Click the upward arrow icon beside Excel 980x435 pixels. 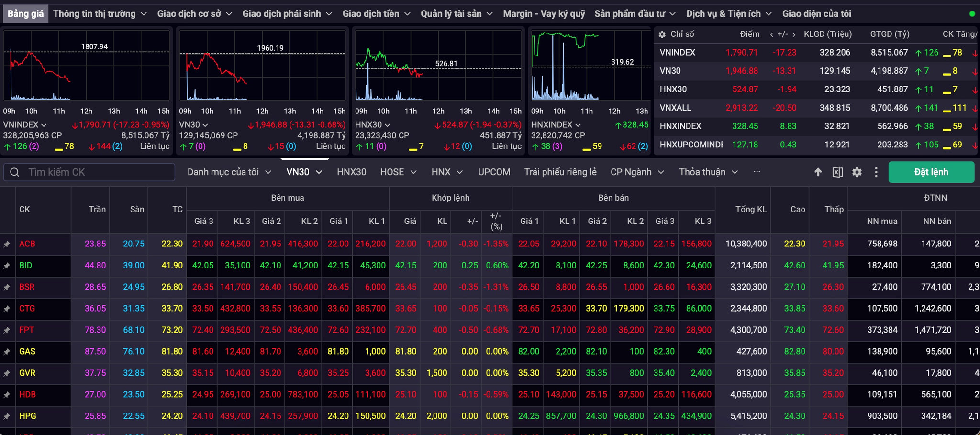tap(818, 172)
